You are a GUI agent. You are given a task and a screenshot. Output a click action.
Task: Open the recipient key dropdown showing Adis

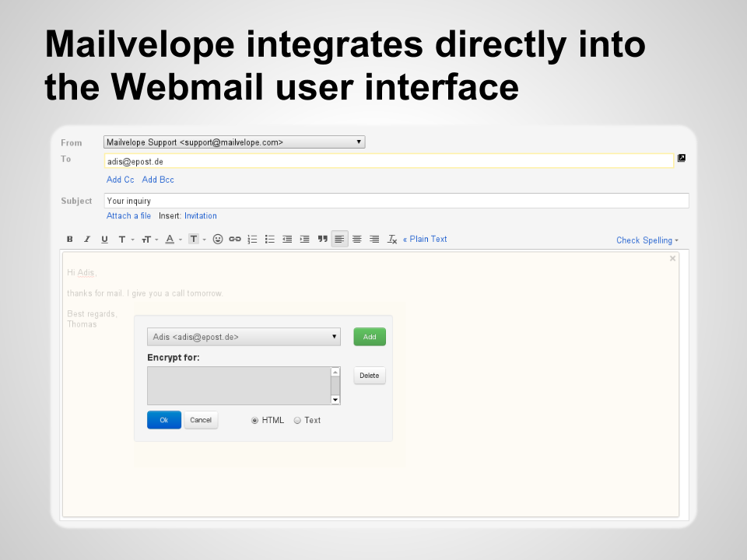[244, 337]
